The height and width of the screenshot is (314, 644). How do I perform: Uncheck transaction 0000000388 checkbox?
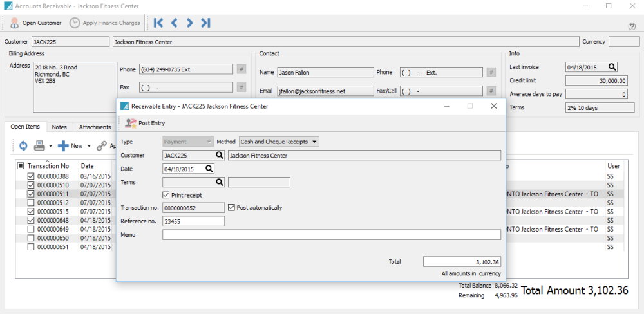(31, 176)
